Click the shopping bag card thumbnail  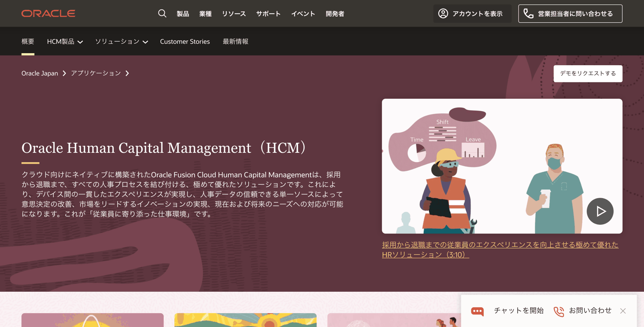coord(92,320)
